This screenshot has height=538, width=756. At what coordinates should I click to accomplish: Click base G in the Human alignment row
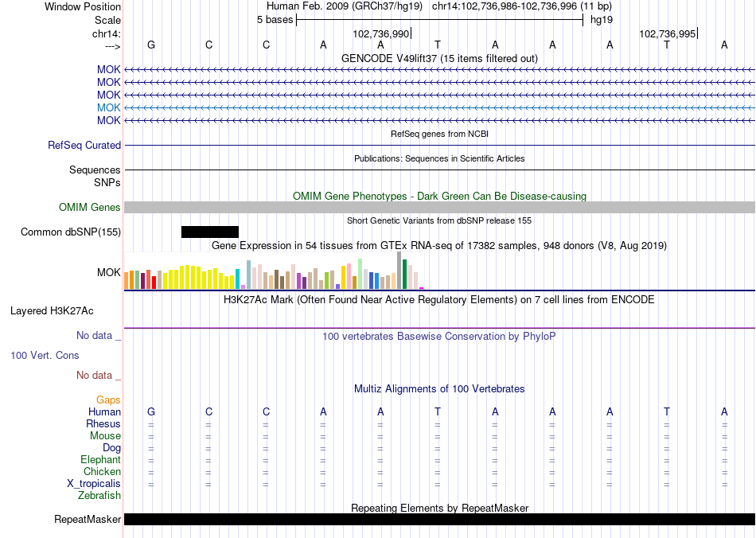point(151,411)
